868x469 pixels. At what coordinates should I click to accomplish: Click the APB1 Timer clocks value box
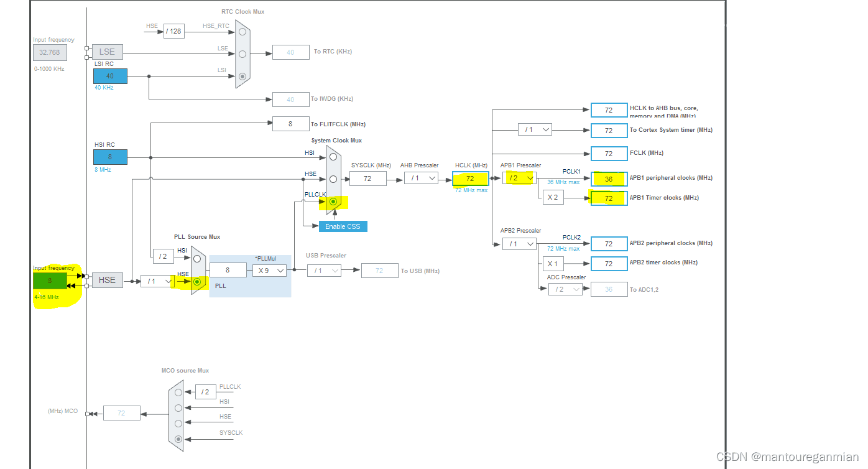(x=609, y=198)
